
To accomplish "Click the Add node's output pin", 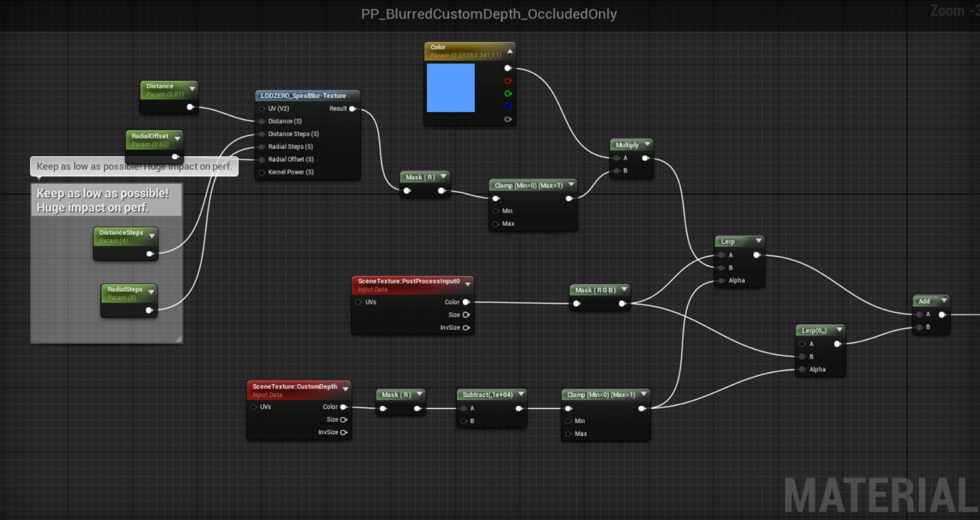I will pos(942,315).
